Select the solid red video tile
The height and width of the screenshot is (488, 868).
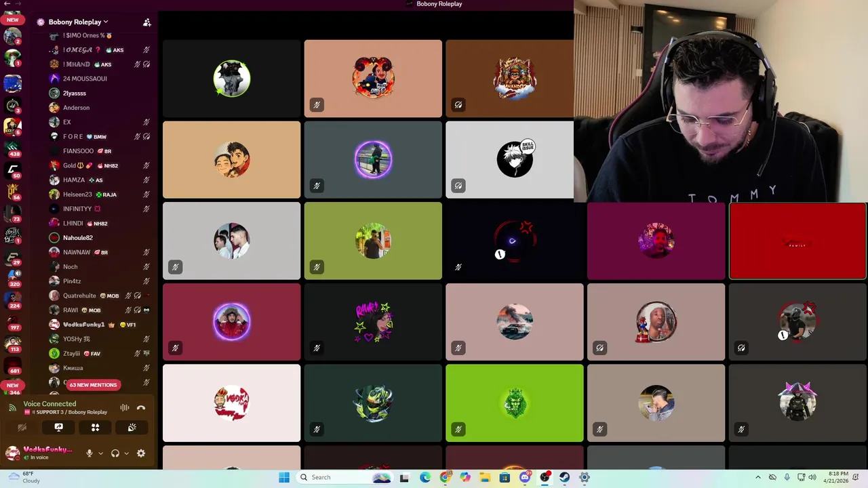[x=797, y=241]
